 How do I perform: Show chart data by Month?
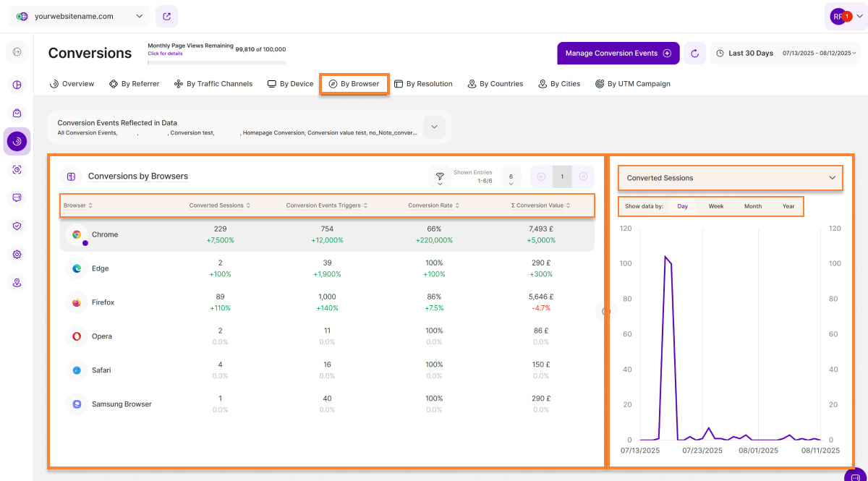752,206
